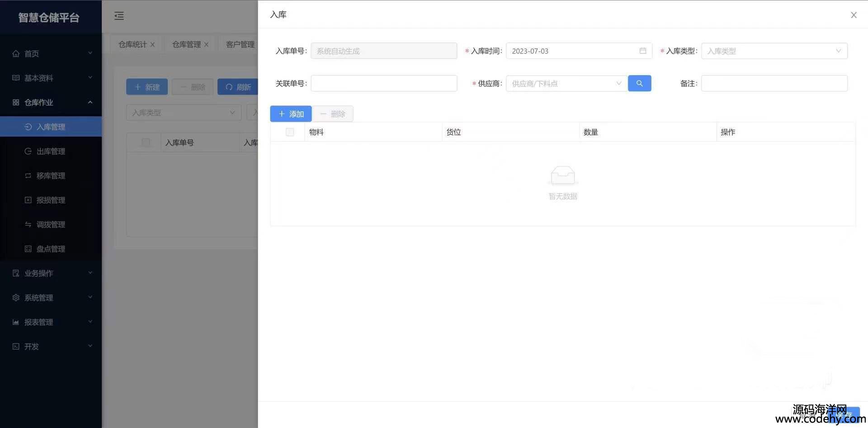Collapse the 仓库作业 menu chevron
The width and height of the screenshot is (868, 428).
pos(90,102)
